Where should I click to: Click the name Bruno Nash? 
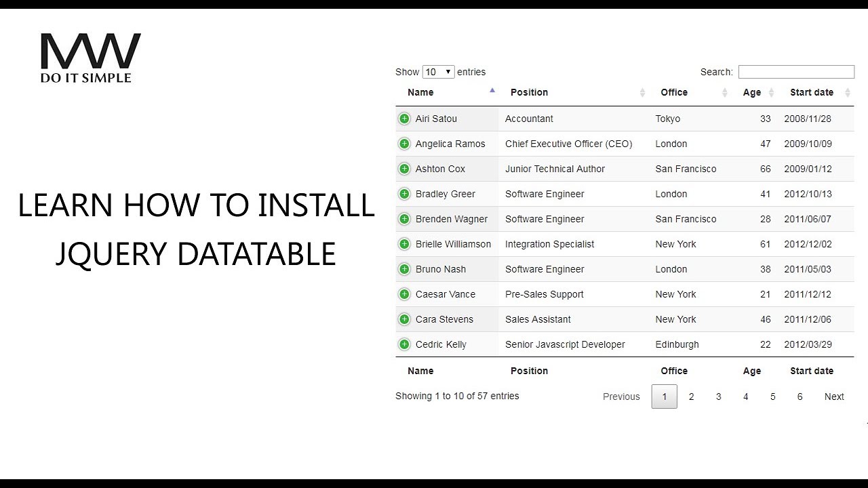tap(441, 269)
